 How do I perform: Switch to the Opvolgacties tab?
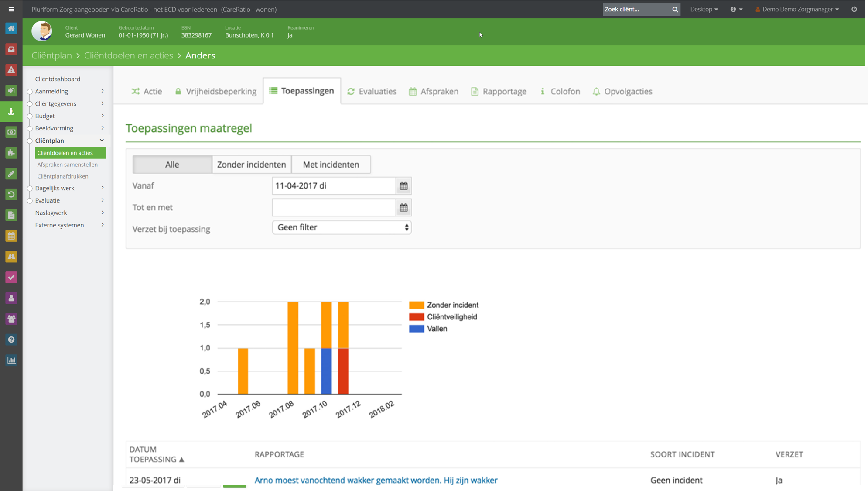click(x=622, y=91)
